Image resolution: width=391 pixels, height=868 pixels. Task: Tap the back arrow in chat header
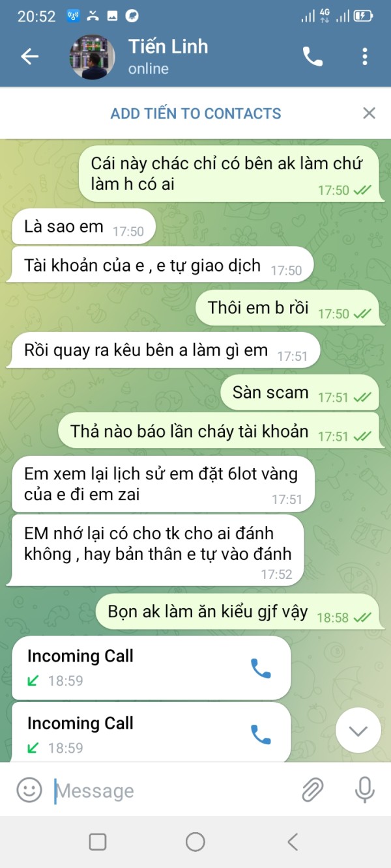[30, 57]
